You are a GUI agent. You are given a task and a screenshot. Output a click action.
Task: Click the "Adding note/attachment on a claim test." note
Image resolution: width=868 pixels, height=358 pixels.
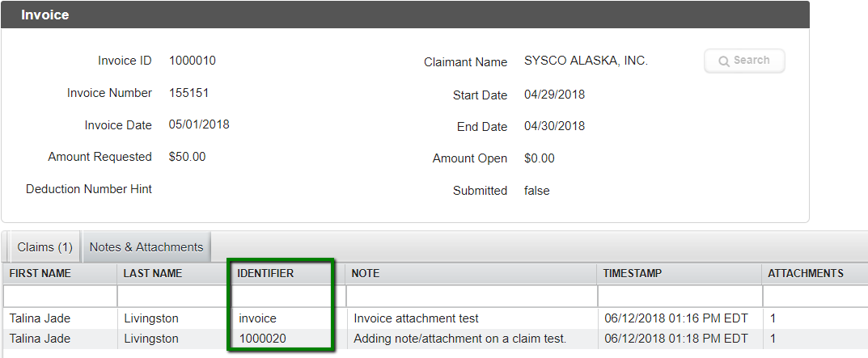459,339
